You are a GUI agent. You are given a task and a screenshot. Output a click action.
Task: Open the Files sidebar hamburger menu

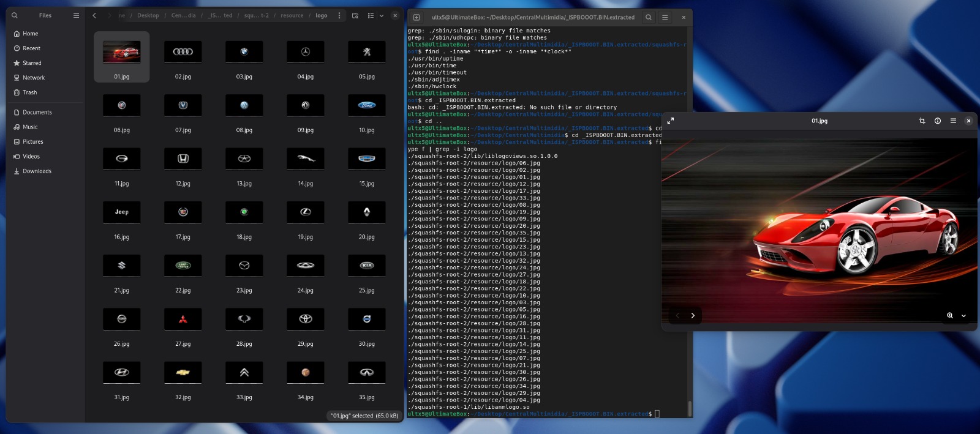point(76,15)
